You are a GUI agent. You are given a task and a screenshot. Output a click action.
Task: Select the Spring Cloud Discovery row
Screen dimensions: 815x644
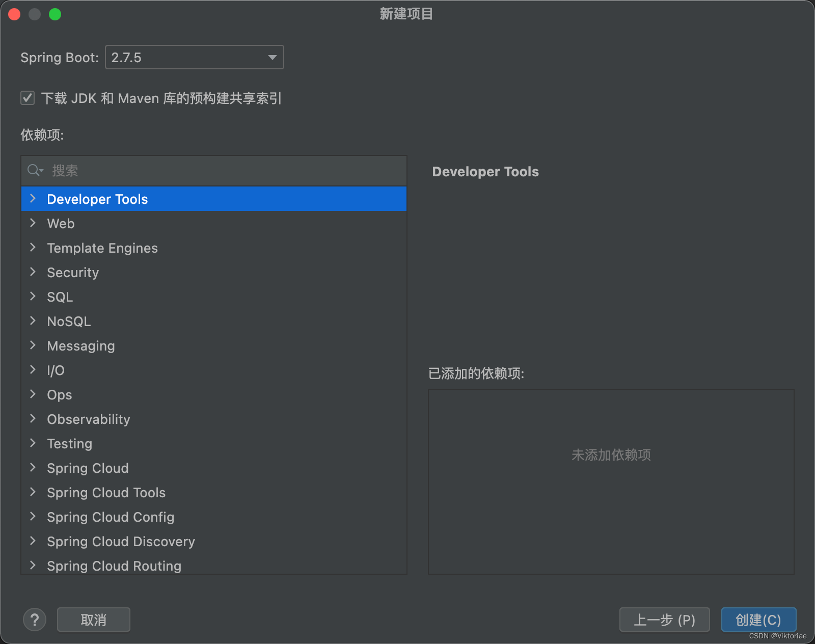point(214,541)
